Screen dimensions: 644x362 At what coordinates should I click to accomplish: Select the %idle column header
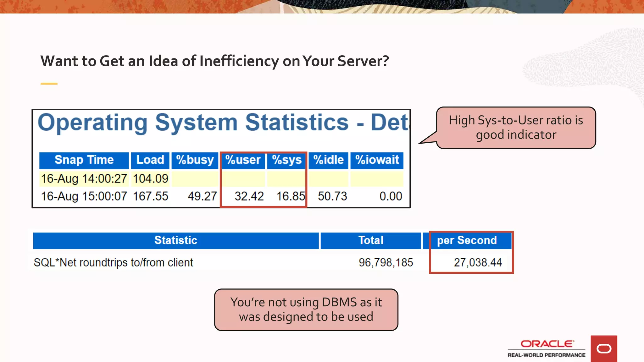[x=328, y=160]
